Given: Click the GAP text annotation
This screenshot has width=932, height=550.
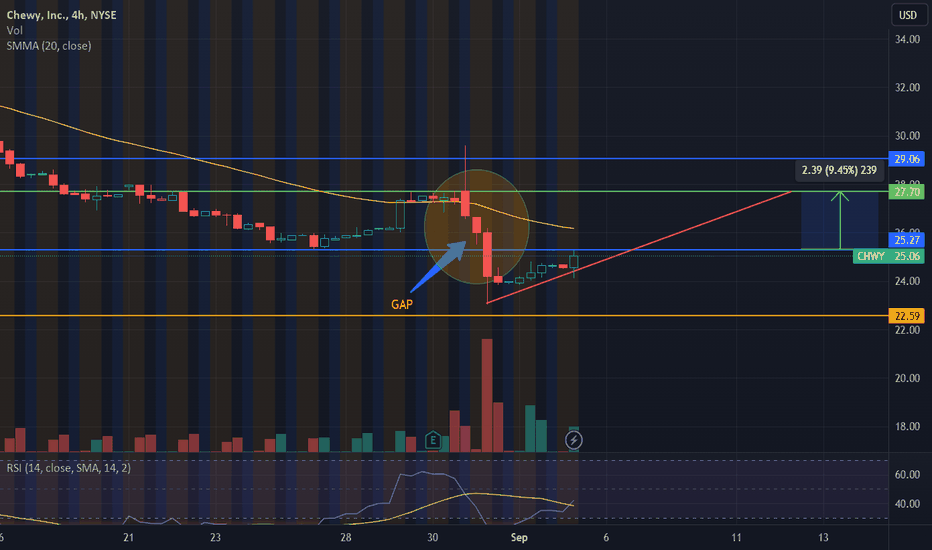Looking at the screenshot, I should pos(402,304).
